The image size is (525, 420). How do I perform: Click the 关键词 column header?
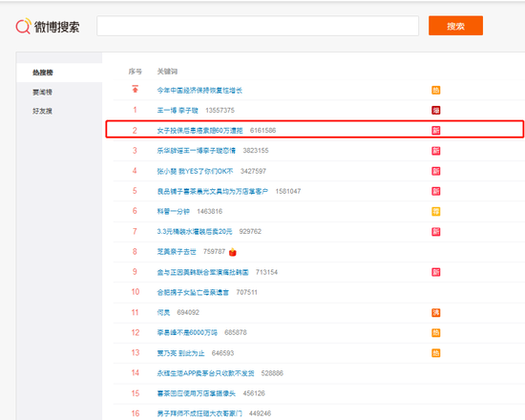tap(167, 72)
